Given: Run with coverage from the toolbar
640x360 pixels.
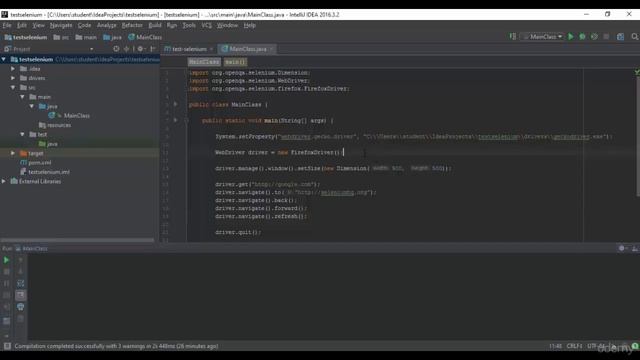Looking at the screenshot, I should pos(594,37).
